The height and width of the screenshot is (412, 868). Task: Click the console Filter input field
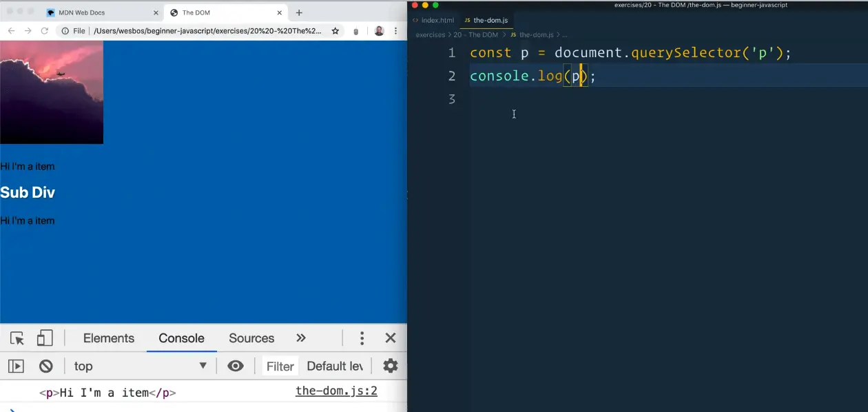[280, 366]
